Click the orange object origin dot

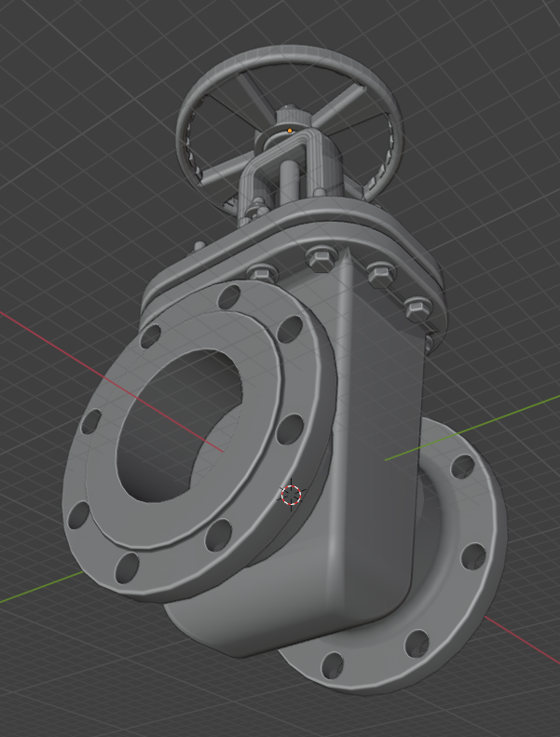pos(290,130)
